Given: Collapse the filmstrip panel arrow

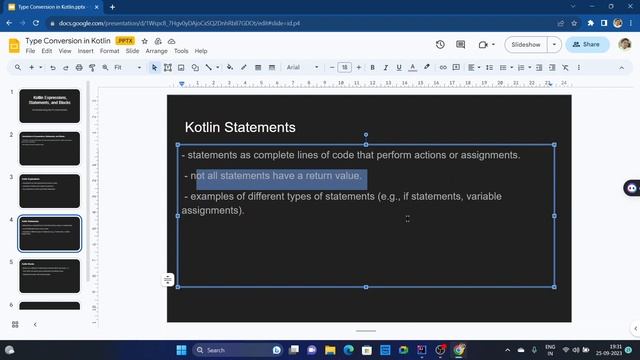Looking at the screenshot, I should point(35,324).
